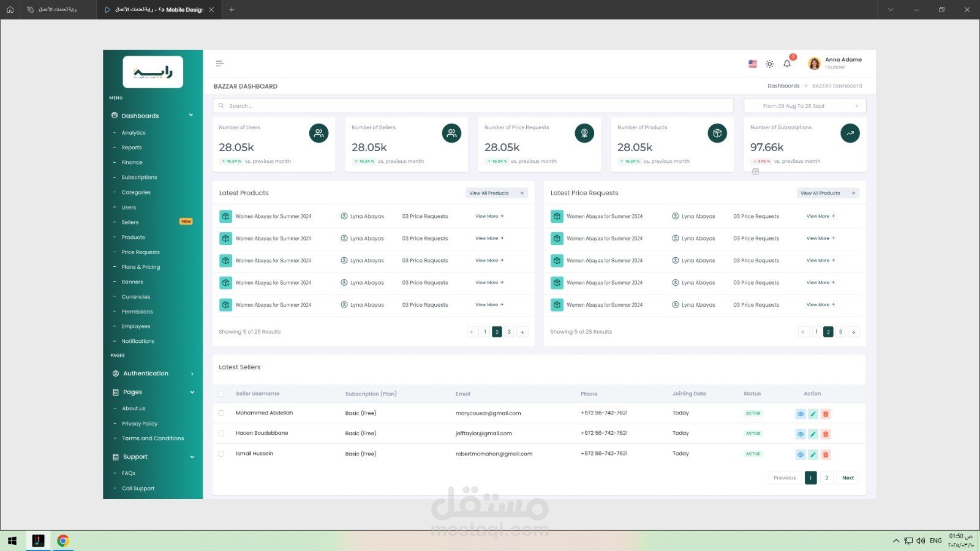
Task: Open Reports in the sidebar
Action: [132, 148]
